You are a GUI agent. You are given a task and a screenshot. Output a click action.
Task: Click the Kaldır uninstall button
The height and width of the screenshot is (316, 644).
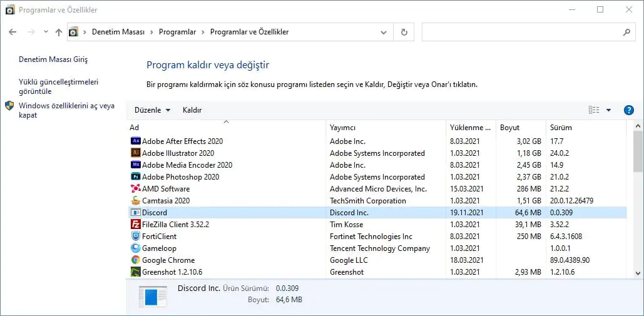coord(192,110)
